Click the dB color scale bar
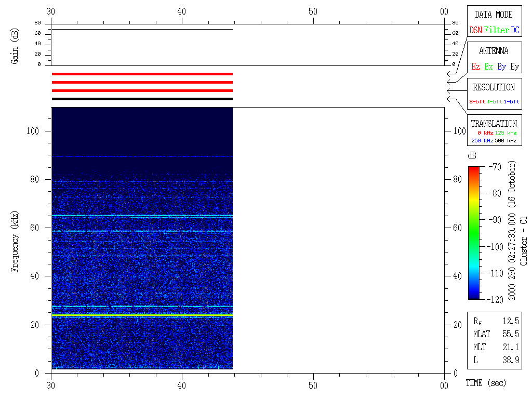The width and height of the screenshot is (532, 399). tap(473, 233)
